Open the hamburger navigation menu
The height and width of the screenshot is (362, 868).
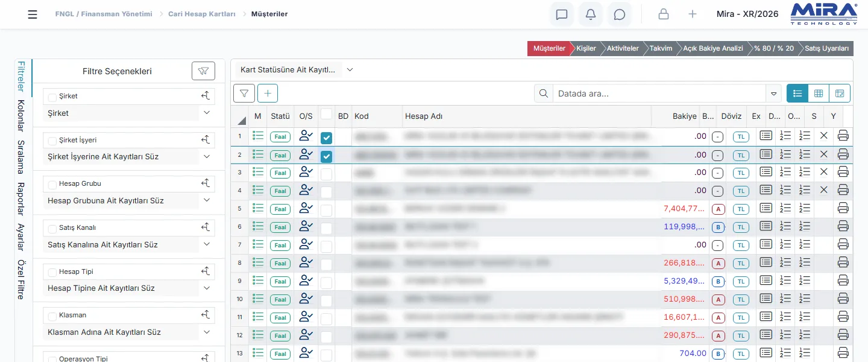pyautogui.click(x=33, y=14)
